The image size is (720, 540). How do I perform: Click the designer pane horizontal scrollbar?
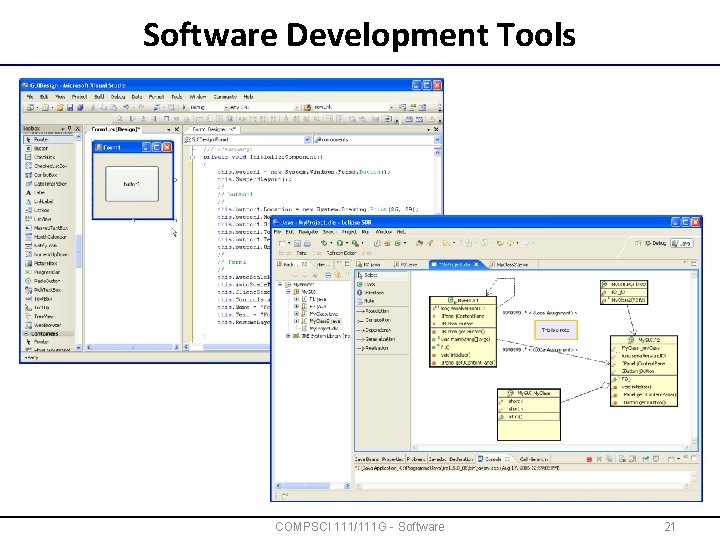pyautogui.click(x=133, y=348)
